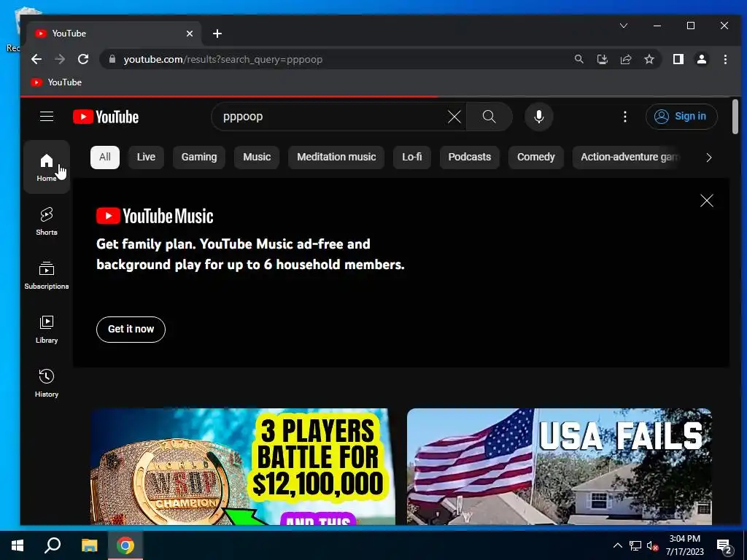
Task: Open the Chrome three-dot menu
Action: click(x=725, y=59)
